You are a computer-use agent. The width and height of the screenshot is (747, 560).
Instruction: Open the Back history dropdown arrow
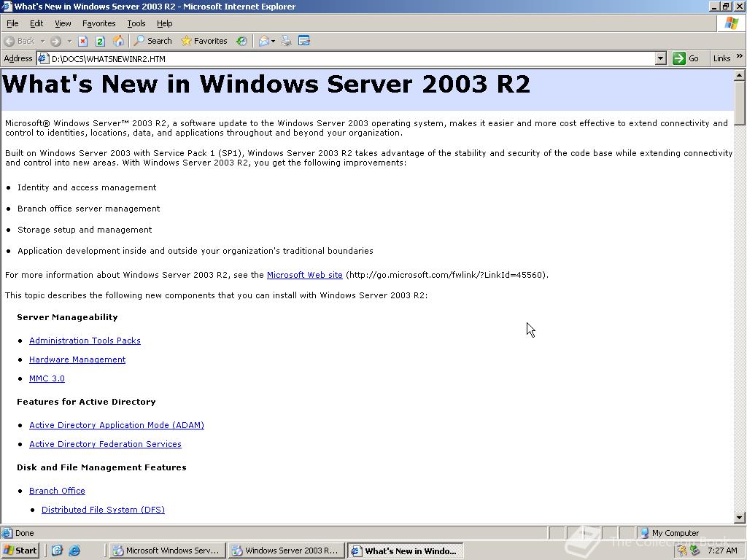click(x=42, y=41)
